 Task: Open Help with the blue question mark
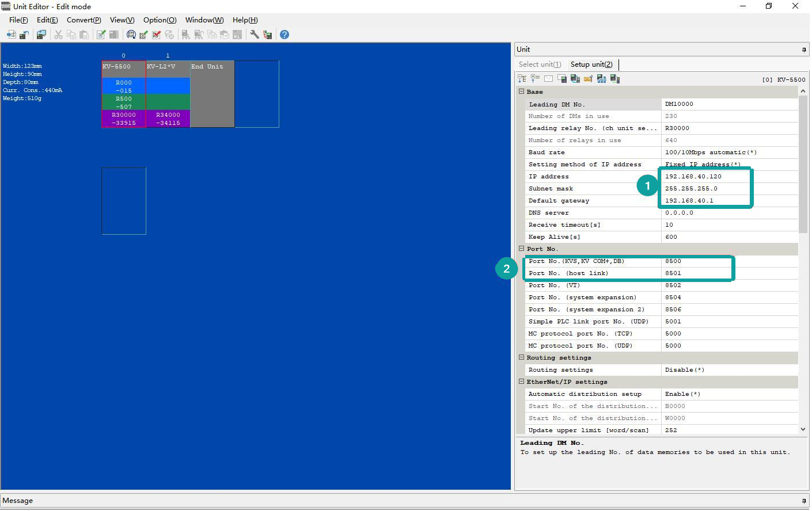[x=284, y=35]
